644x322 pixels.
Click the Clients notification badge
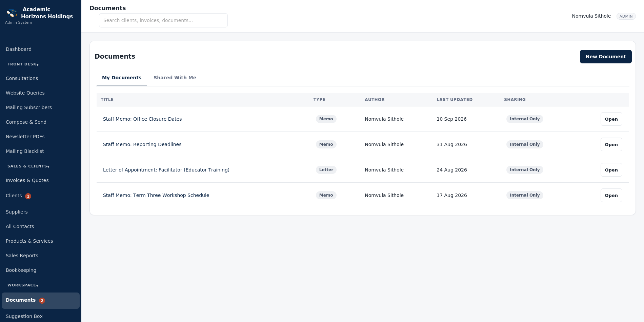click(x=28, y=196)
